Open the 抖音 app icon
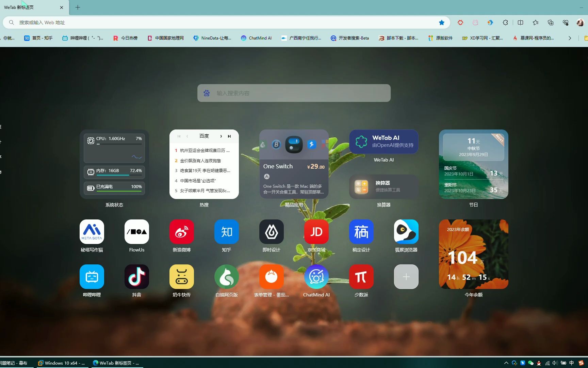The height and width of the screenshot is (368, 588). (x=137, y=277)
